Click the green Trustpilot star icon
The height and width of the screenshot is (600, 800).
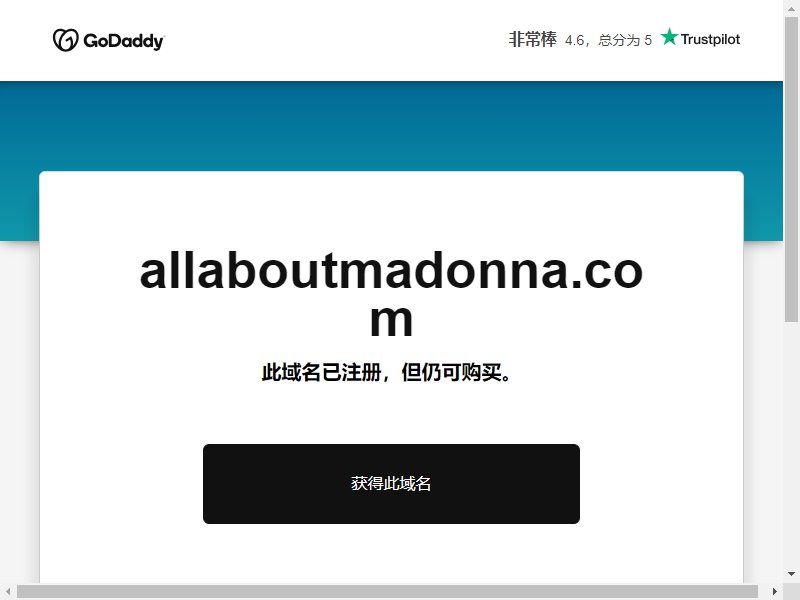coord(669,37)
